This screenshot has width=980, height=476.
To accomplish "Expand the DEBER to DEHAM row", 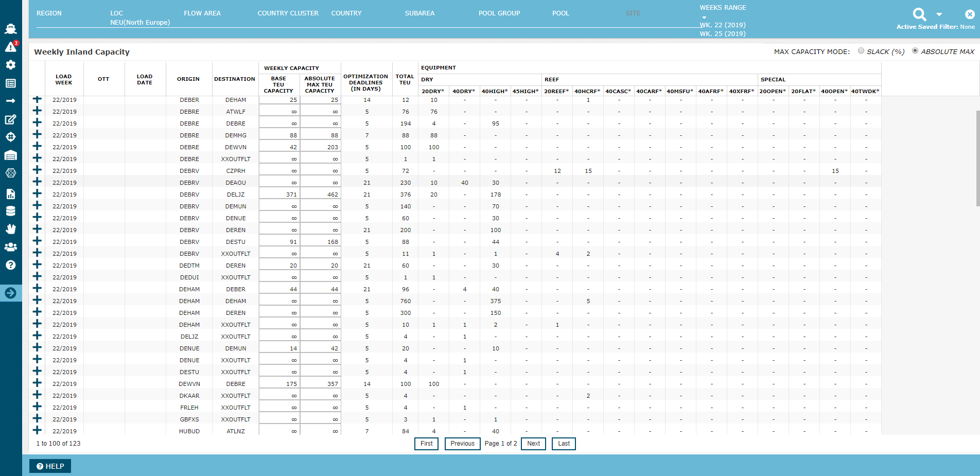I will (x=37, y=99).
